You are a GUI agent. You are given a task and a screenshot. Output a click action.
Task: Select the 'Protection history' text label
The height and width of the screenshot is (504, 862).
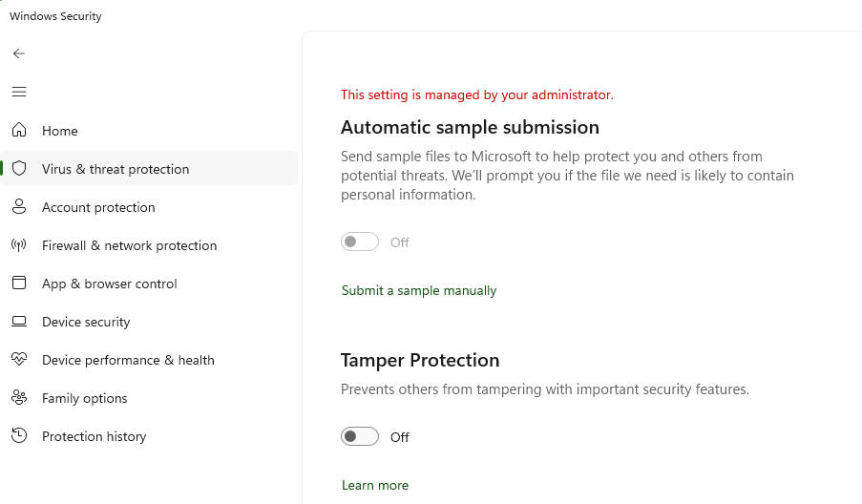coord(95,436)
